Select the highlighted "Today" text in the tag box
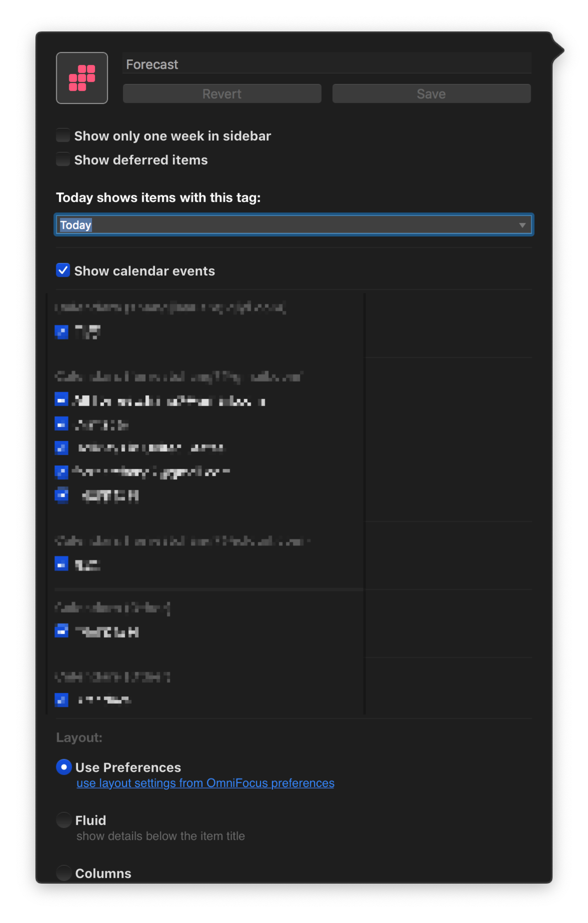 [76, 225]
